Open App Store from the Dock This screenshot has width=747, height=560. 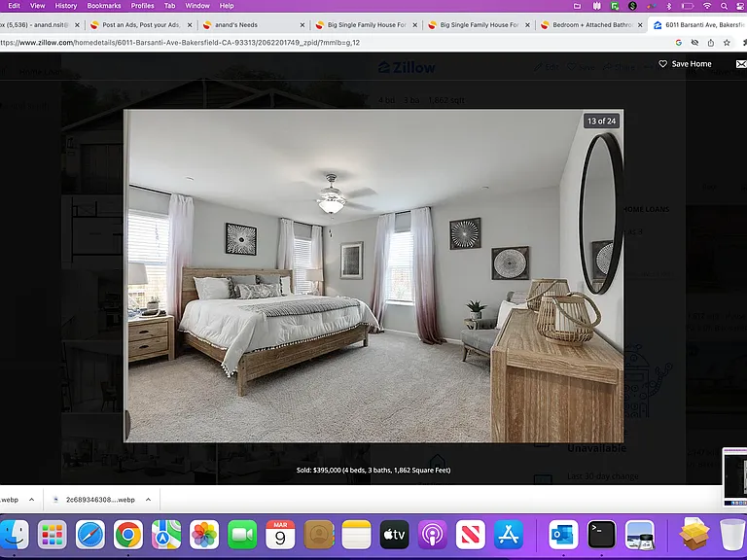click(509, 535)
